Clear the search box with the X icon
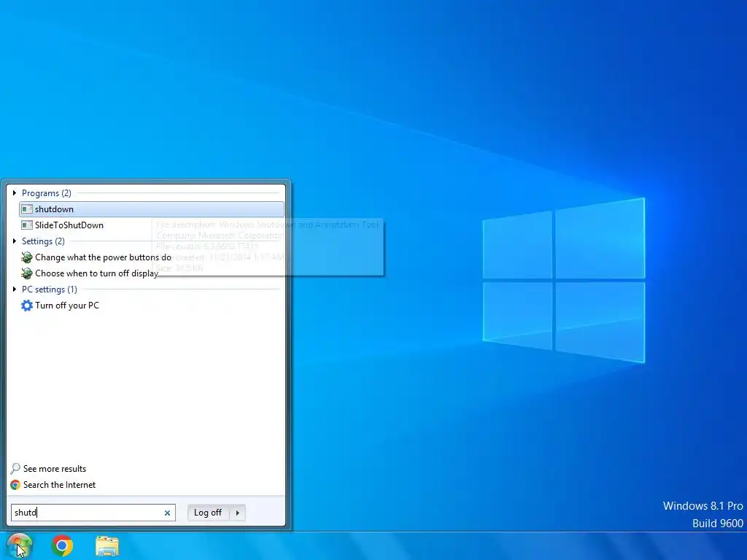 pyautogui.click(x=167, y=513)
